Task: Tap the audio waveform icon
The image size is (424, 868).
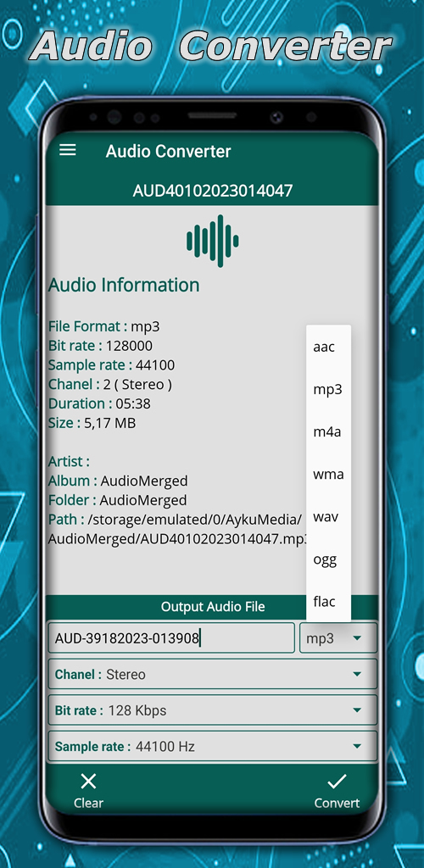Action: (x=213, y=241)
